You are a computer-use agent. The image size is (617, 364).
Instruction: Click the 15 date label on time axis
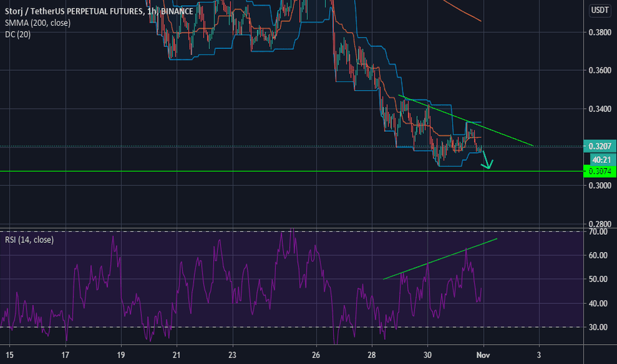pos(9,355)
